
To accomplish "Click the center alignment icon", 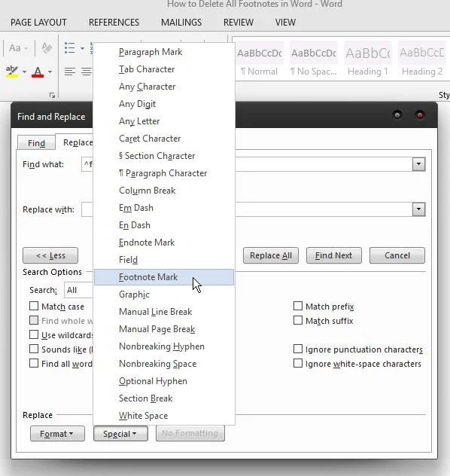I will [87, 72].
